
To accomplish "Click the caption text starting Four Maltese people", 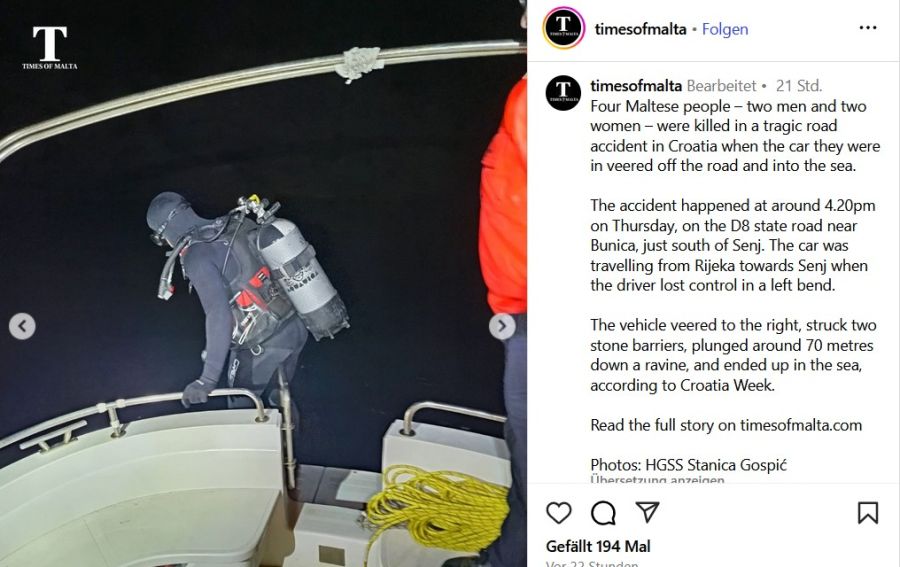I will 735,136.
